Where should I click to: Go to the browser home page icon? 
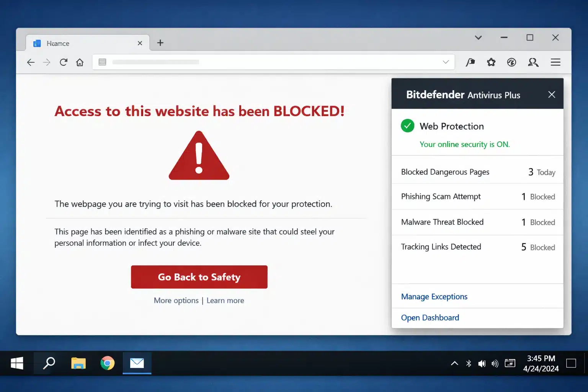click(x=80, y=62)
